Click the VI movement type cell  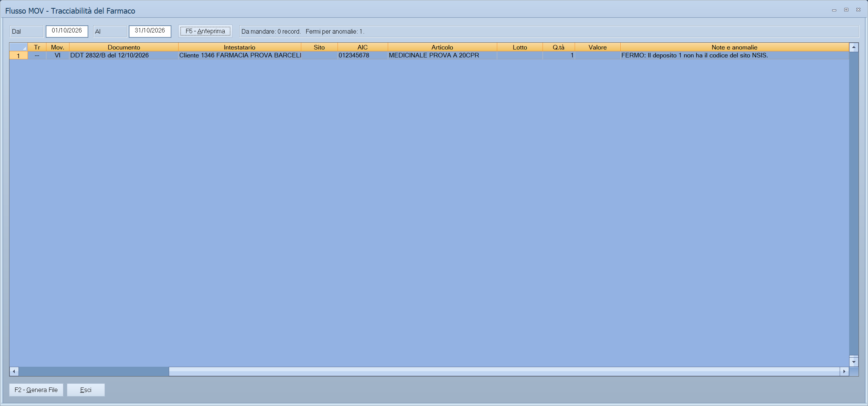57,56
